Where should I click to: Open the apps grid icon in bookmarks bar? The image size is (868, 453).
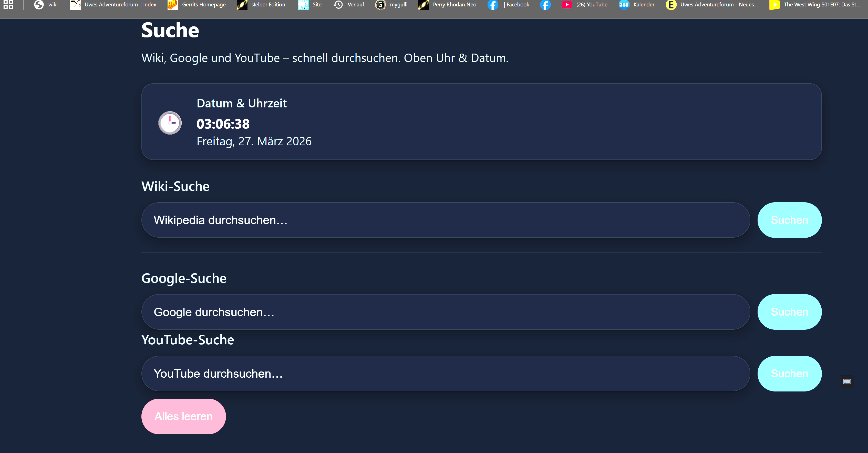click(x=8, y=5)
